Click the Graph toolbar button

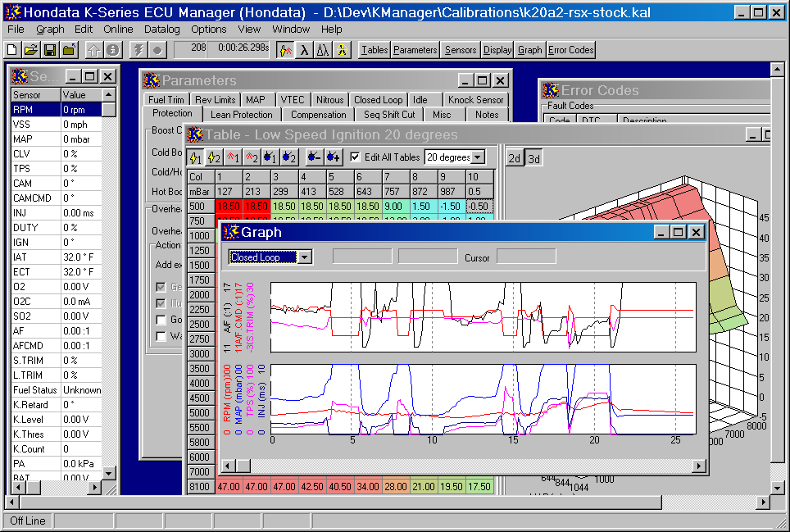pyautogui.click(x=529, y=50)
